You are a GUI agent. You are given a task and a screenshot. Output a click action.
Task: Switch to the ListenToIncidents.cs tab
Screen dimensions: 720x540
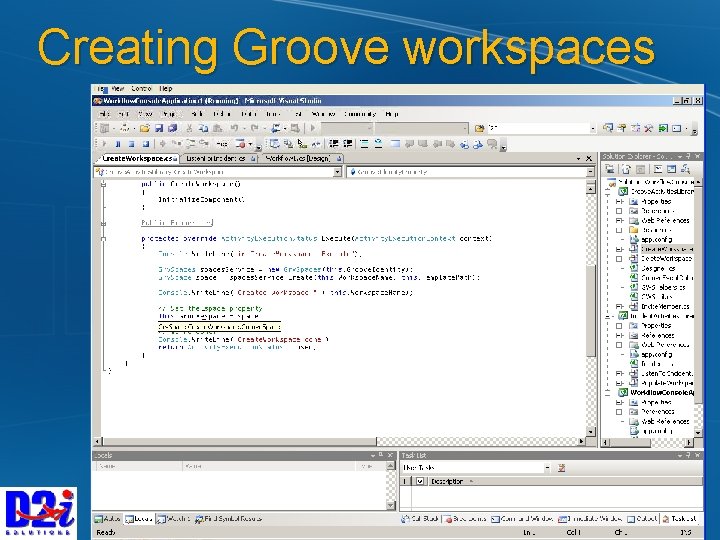[220, 158]
